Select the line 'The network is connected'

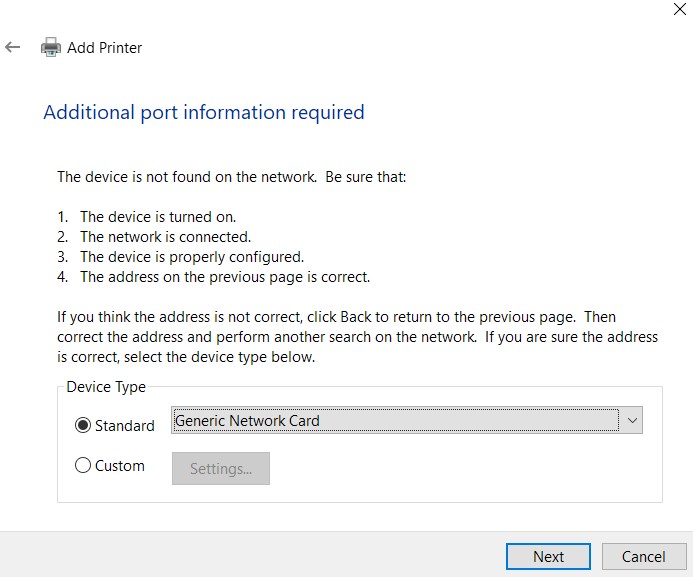165,237
